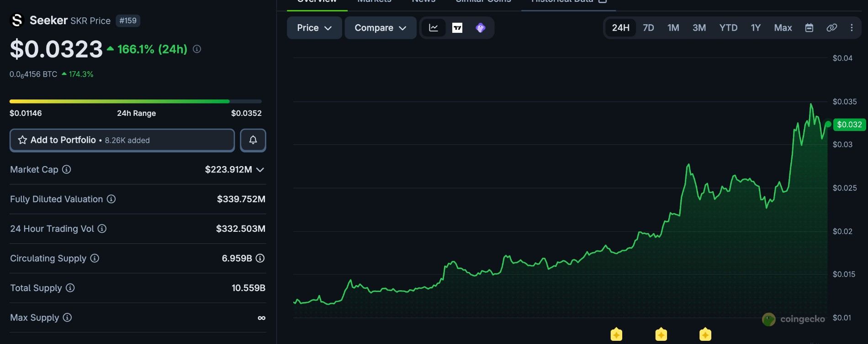
Task: Click the $0.0323 price heading
Action: coord(56,49)
